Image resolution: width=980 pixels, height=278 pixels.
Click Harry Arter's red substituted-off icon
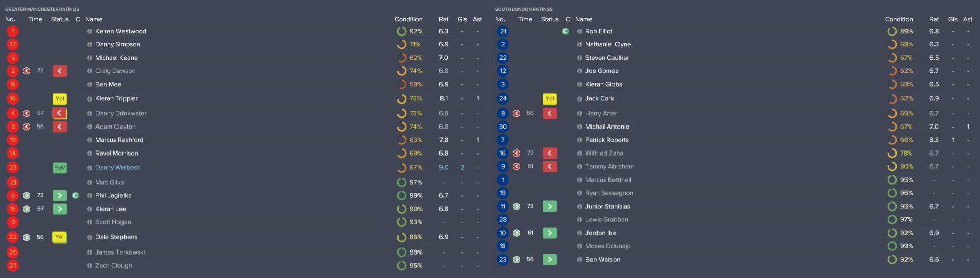pos(549,113)
